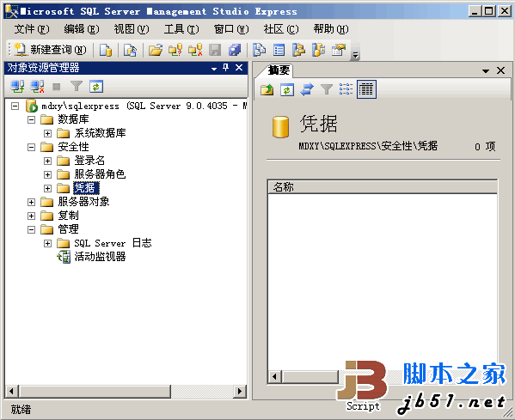Viewport: 515px width, 420px height.
Task: Click Object Explorer horizontal scrollbar thumb
Action: (x=95, y=391)
